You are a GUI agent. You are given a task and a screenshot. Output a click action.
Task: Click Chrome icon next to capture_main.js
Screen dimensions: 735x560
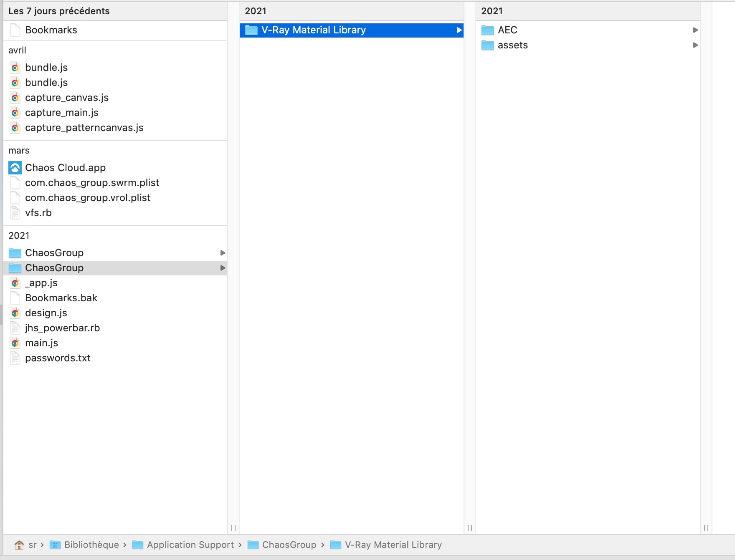pos(15,113)
